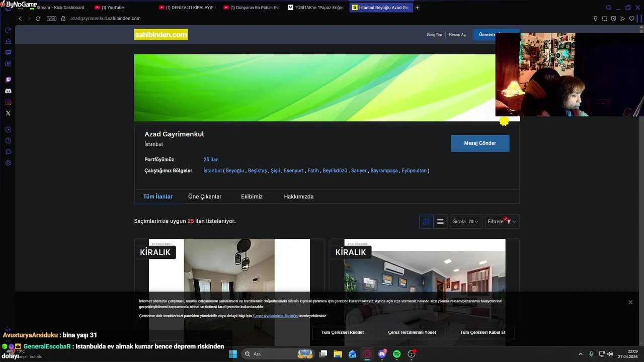Open the Çerez Aydınlatma Metni link

pos(276,316)
